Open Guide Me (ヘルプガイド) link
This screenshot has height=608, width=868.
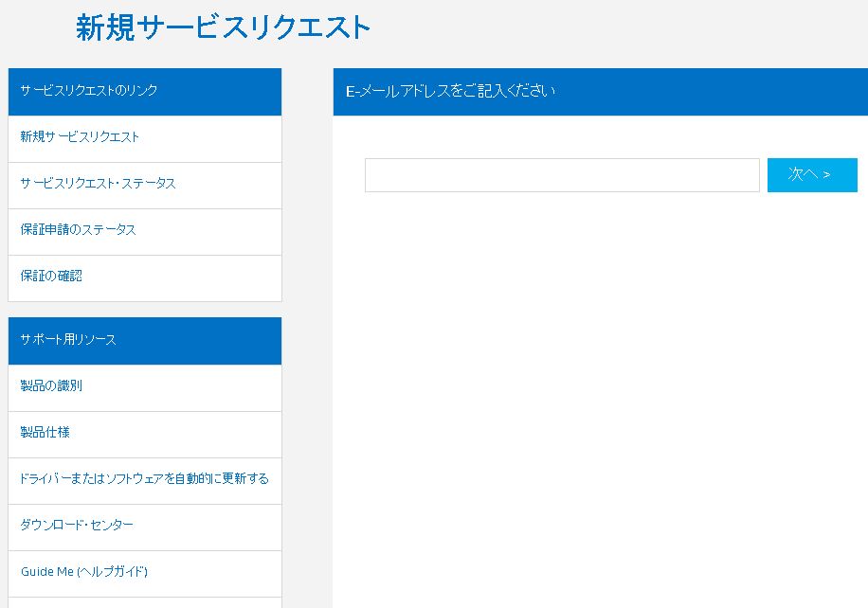point(84,571)
